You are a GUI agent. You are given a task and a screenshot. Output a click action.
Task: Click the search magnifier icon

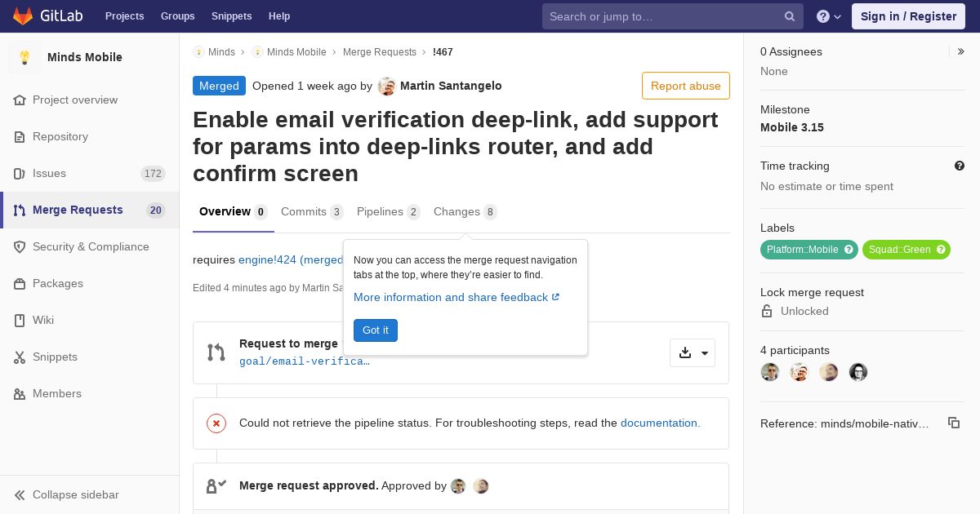pos(790,16)
